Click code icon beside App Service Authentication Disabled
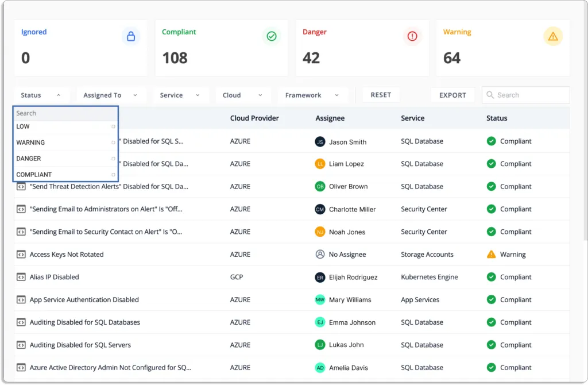This screenshot has height=385, width=588. pyautogui.click(x=21, y=300)
